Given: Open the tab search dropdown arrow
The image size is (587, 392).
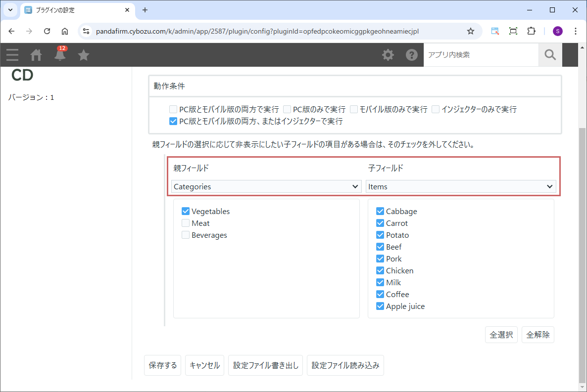Looking at the screenshot, I should (10, 10).
